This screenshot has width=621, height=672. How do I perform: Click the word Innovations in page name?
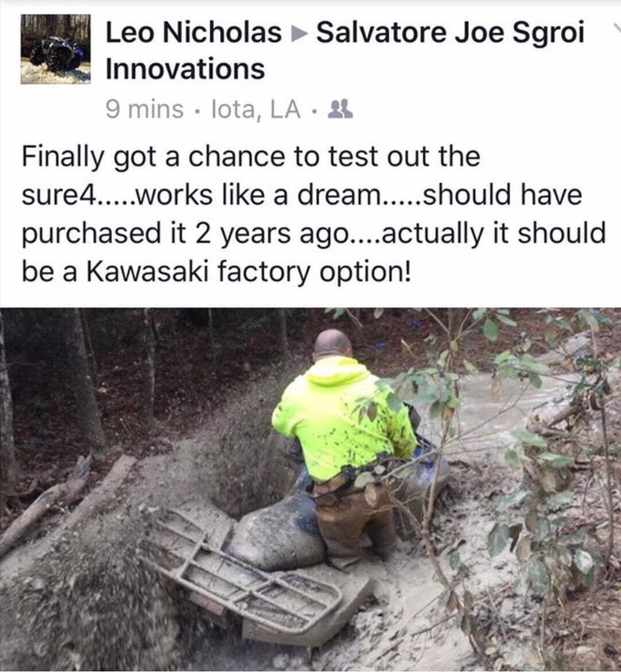[x=185, y=69]
